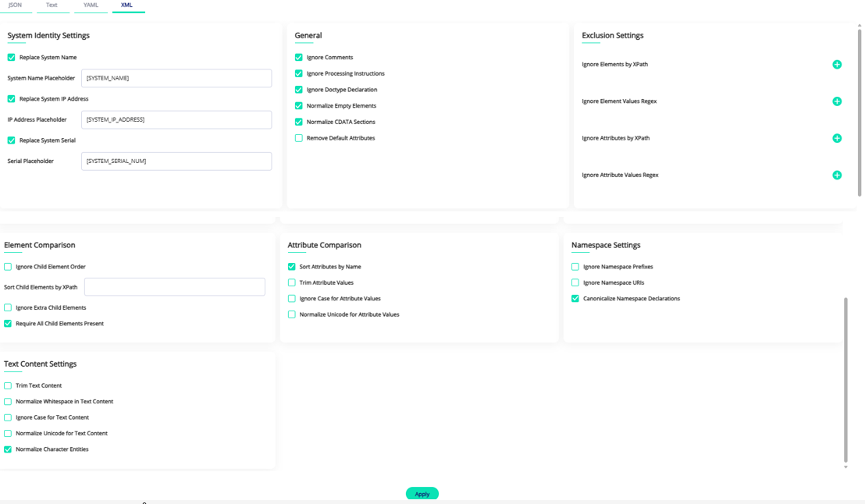This screenshot has width=865, height=504.
Task: Click the lower settings panel scrollbar
Action: coord(845,381)
